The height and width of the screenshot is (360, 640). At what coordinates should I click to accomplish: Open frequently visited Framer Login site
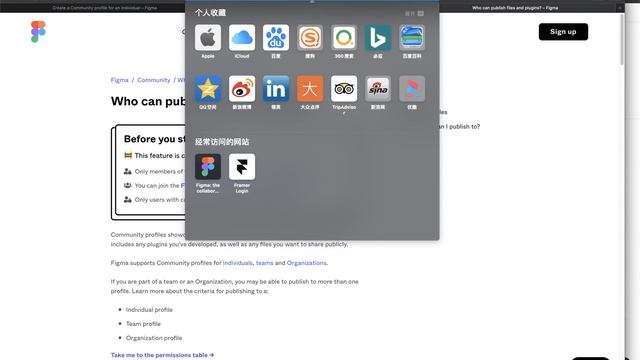point(242,167)
